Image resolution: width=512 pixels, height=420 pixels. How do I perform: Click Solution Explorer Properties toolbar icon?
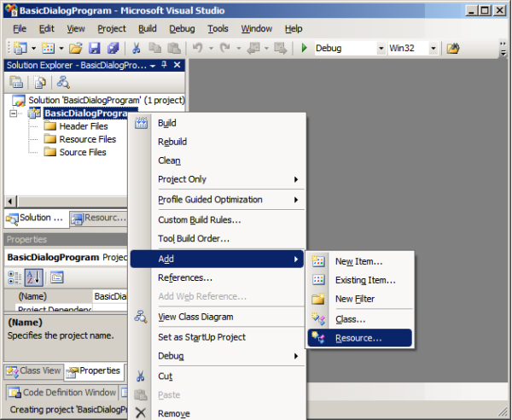16,82
